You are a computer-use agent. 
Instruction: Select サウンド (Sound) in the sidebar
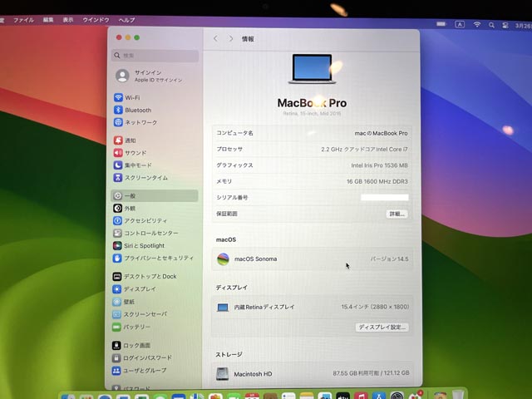135,153
